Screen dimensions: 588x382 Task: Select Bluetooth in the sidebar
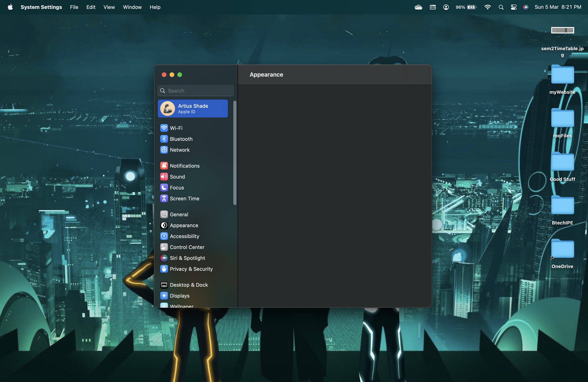pyautogui.click(x=181, y=139)
